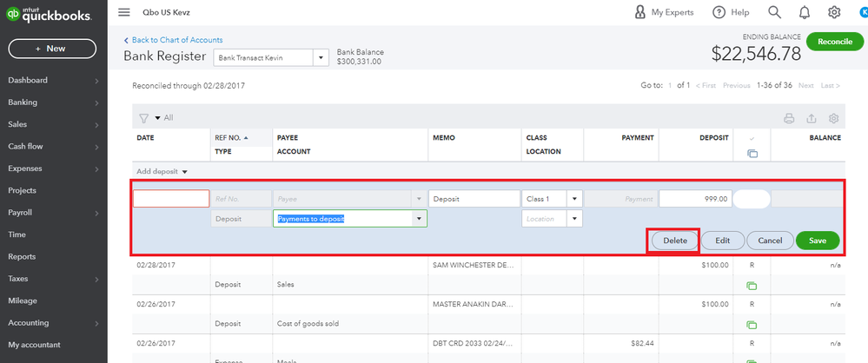The width and height of the screenshot is (868, 363).
Task: Click the DBT CRD 2033 memo cell
Action: click(x=474, y=343)
